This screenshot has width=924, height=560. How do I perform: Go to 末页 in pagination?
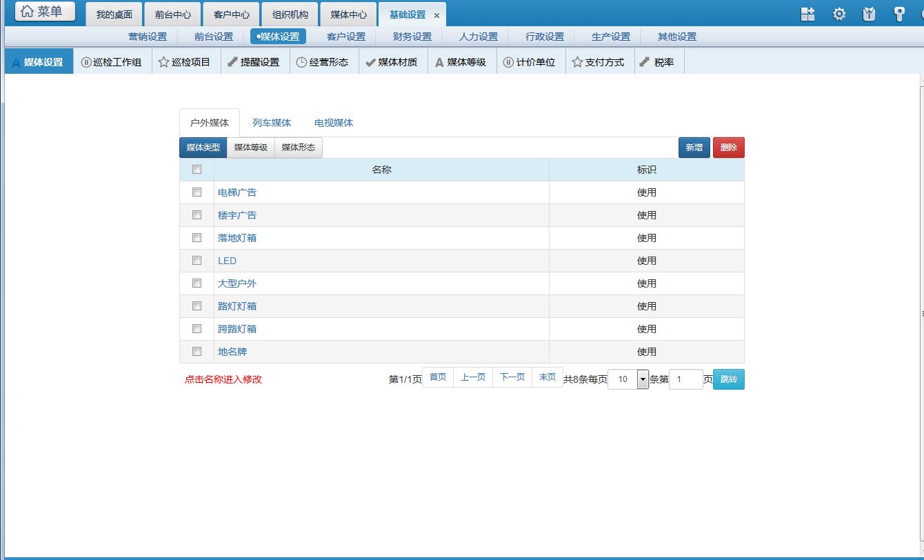[x=548, y=377]
